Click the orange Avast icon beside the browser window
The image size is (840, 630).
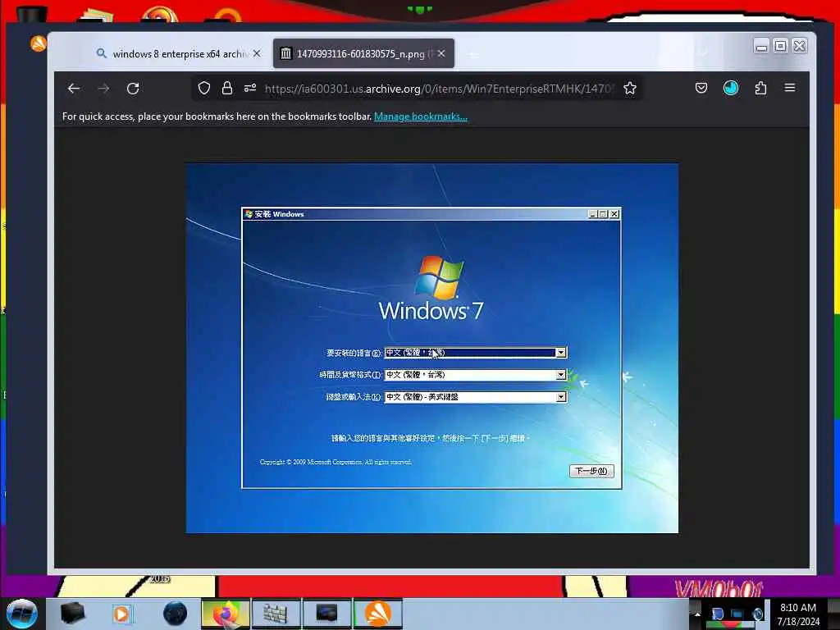click(39, 43)
